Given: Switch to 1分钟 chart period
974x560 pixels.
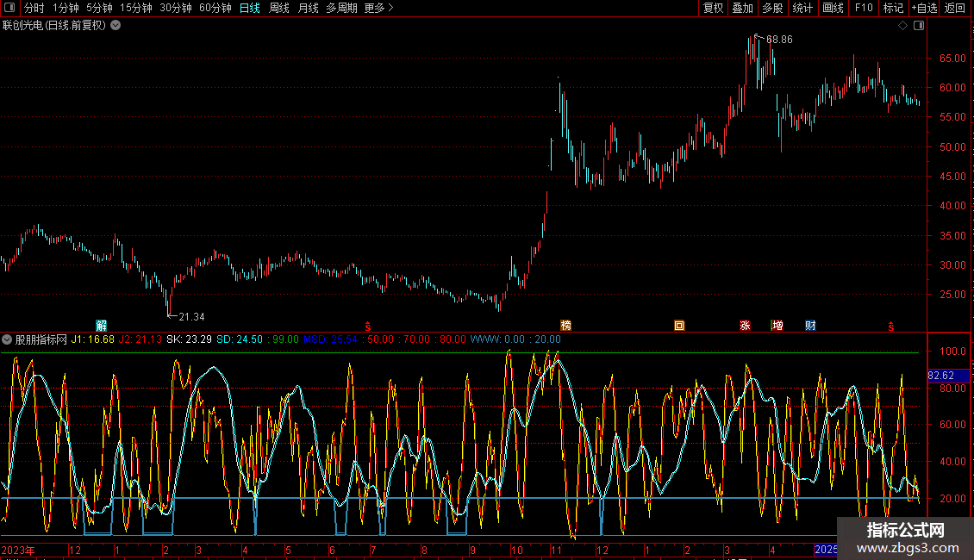Looking at the screenshot, I should (66, 8).
